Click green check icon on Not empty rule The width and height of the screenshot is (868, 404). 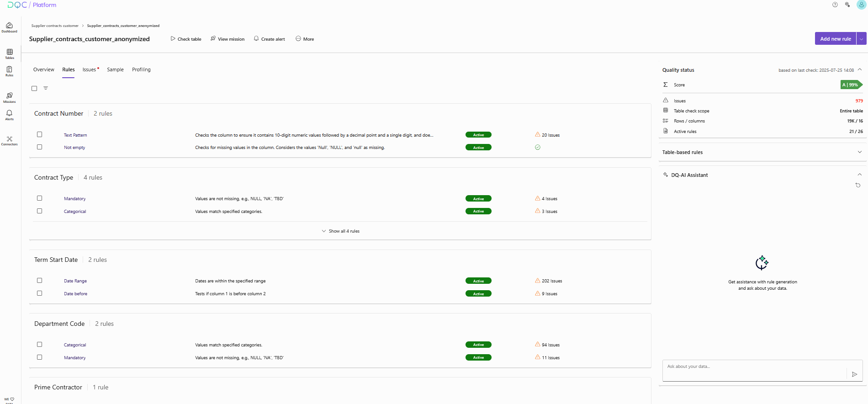(x=538, y=147)
